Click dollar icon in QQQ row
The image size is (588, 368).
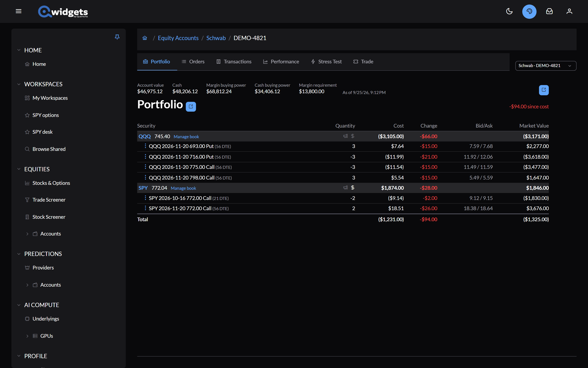[353, 136]
